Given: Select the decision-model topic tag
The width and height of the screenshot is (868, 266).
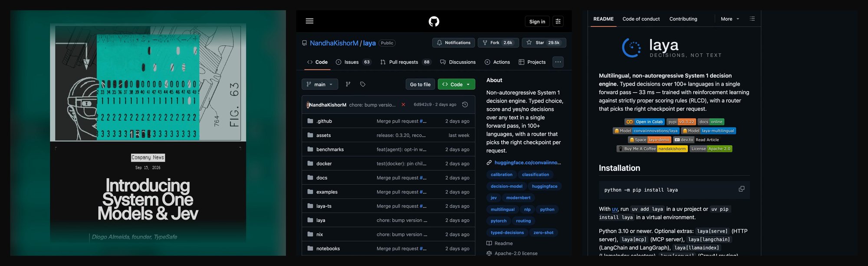Looking at the screenshot, I should click(x=506, y=186).
